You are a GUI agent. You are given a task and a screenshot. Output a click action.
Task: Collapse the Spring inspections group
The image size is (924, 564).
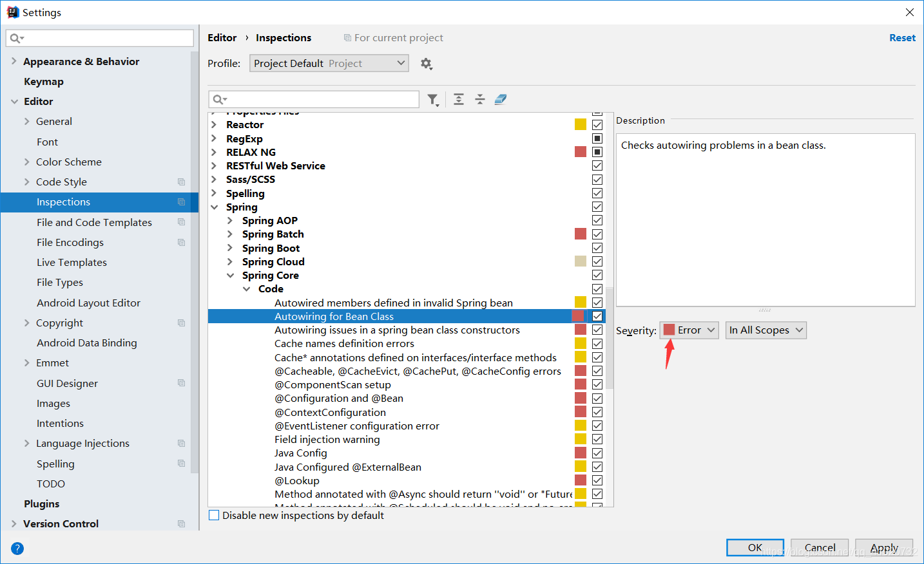click(x=214, y=207)
